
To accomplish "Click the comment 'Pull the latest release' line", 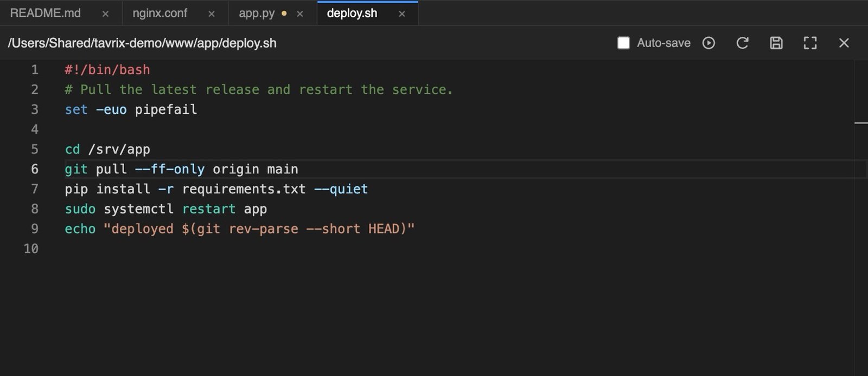I will tap(258, 89).
